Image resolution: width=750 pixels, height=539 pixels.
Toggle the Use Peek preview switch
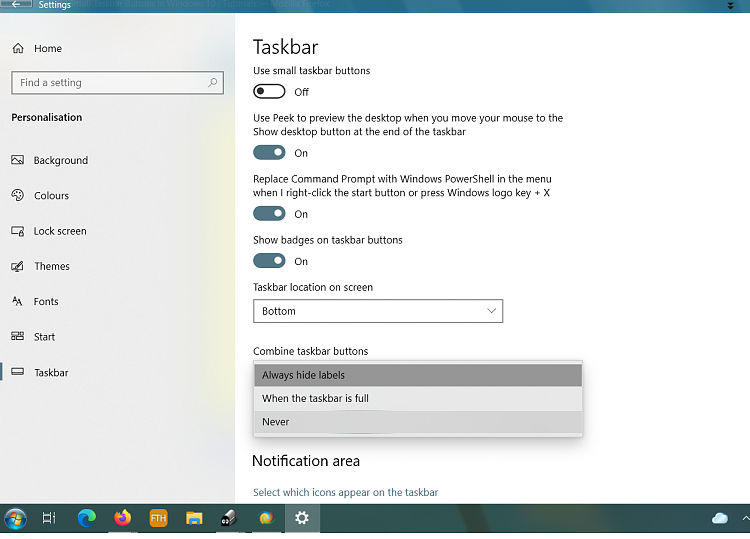269,153
